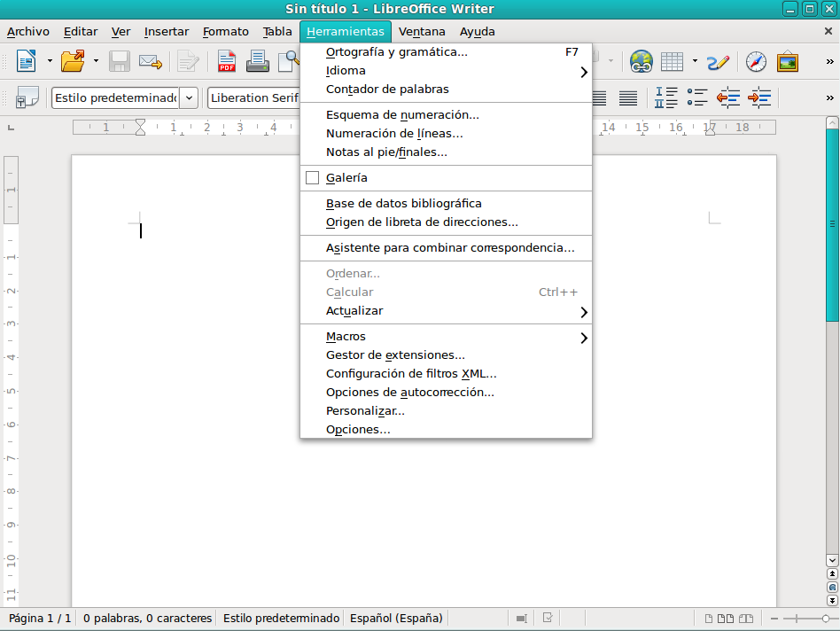Click the Increase indent icon
840x631 pixels.
pyautogui.click(x=759, y=97)
